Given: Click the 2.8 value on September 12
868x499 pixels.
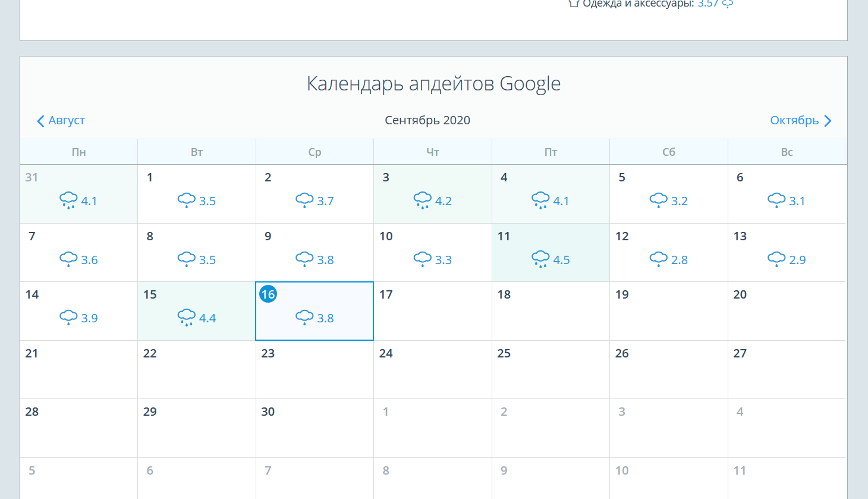Looking at the screenshot, I should pyautogui.click(x=680, y=260).
